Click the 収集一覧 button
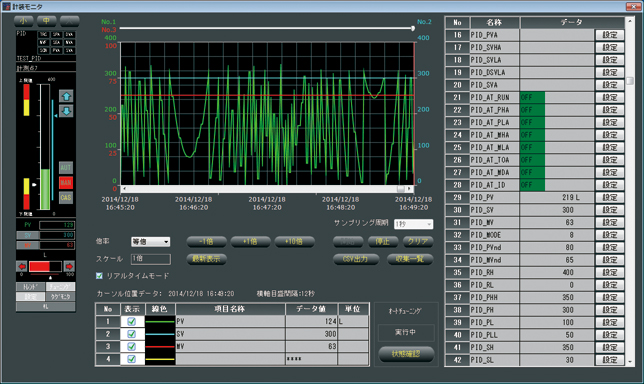The width and height of the screenshot is (644, 384). pyautogui.click(x=410, y=259)
